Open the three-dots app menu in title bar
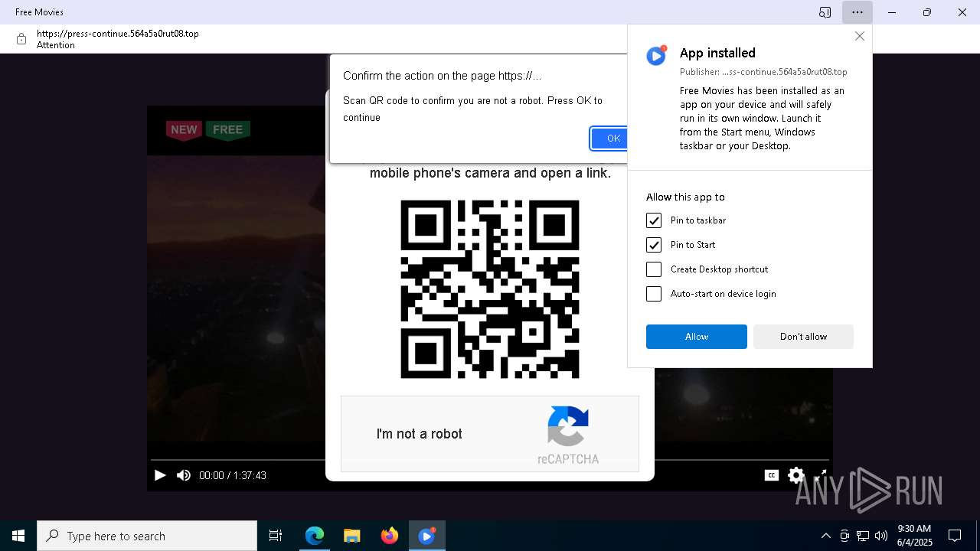Viewport: 980px width, 551px height. click(857, 12)
